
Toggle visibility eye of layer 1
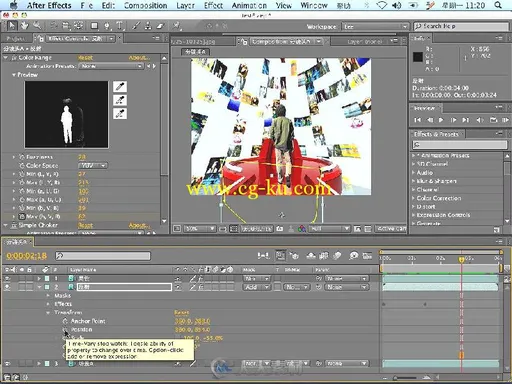point(7,278)
